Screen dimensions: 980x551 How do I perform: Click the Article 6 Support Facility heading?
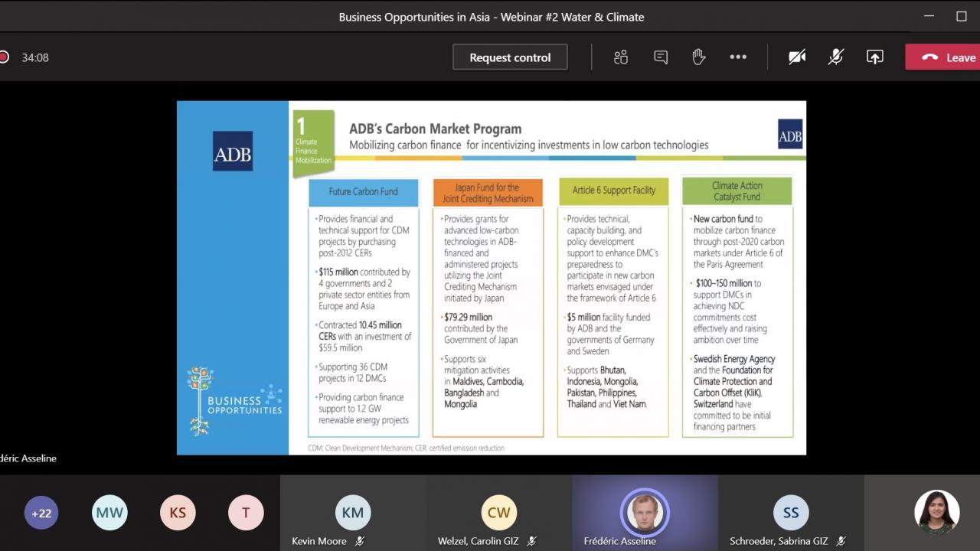pyautogui.click(x=613, y=191)
